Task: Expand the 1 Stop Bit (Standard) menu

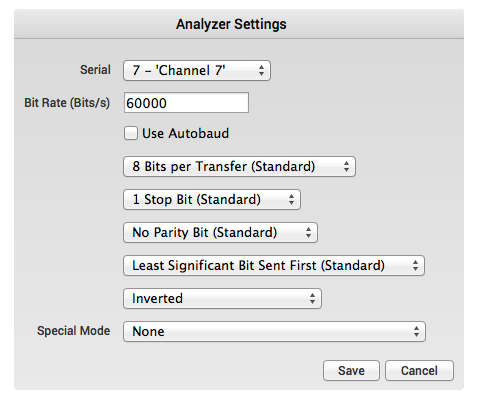Action: (x=212, y=199)
